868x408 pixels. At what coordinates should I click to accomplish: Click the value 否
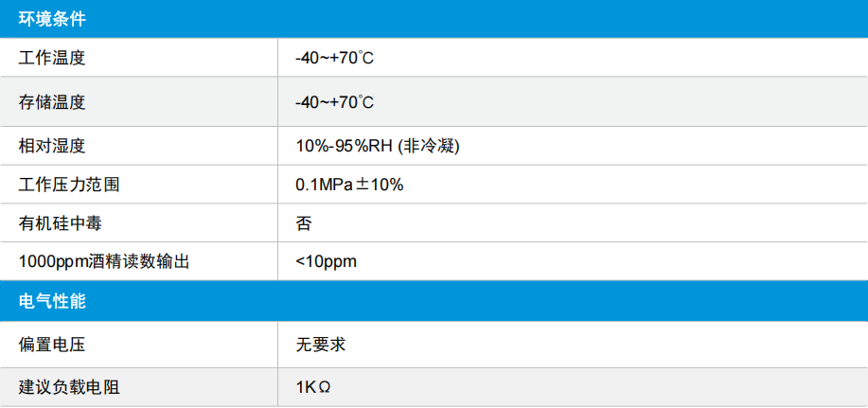pyautogui.click(x=304, y=223)
